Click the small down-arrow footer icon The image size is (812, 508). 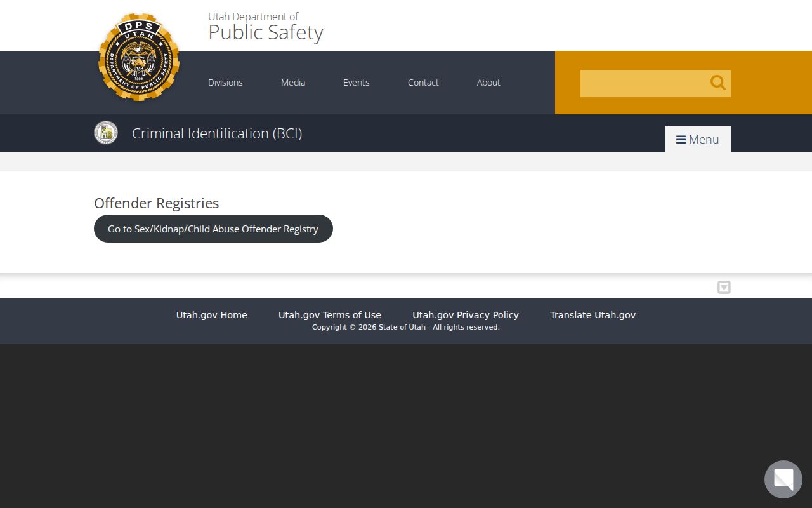tap(724, 288)
